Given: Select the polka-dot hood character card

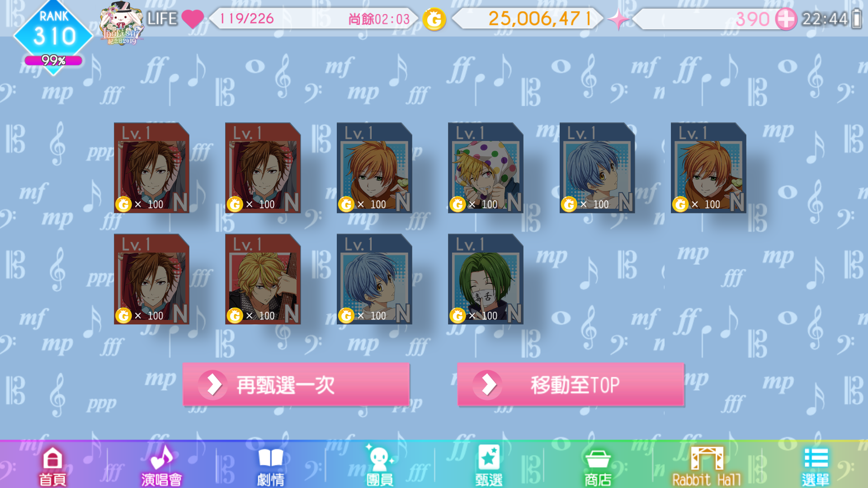Looking at the screenshot, I should 486,168.
